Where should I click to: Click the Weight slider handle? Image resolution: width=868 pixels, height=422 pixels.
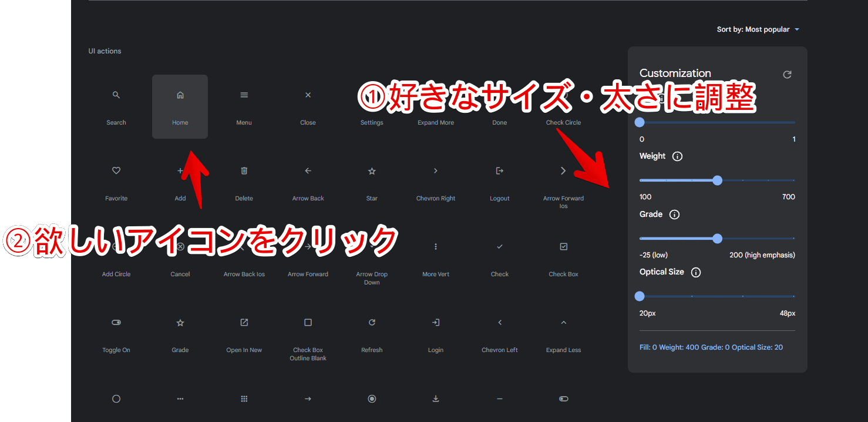point(717,180)
